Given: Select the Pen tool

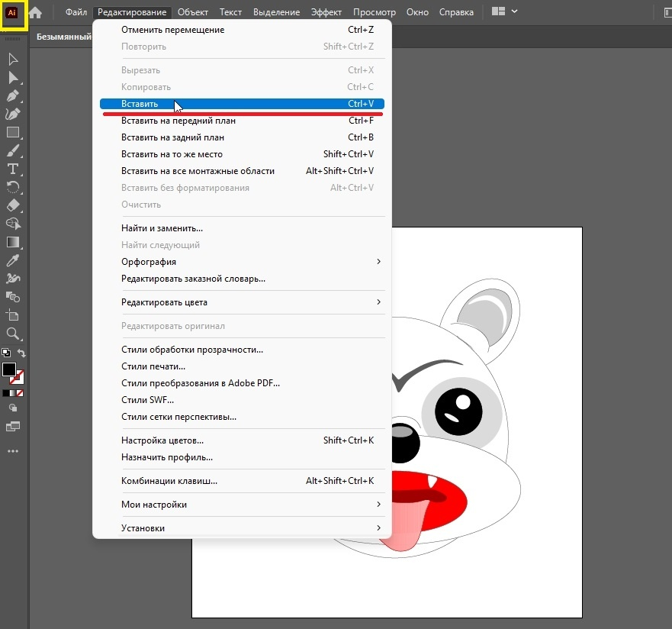Looking at the screenshot, I should coord(12,95).
